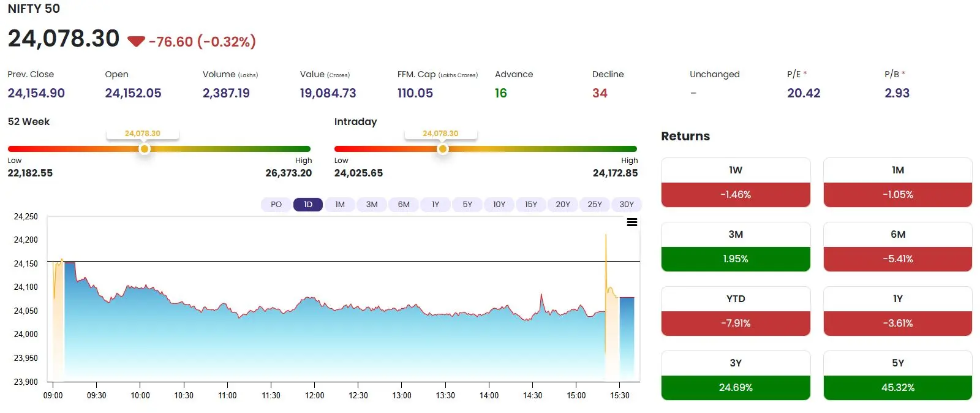Screen dimensions: 980x413
Task: Click the 23,900 price axis label
Action: coord(26,382)
